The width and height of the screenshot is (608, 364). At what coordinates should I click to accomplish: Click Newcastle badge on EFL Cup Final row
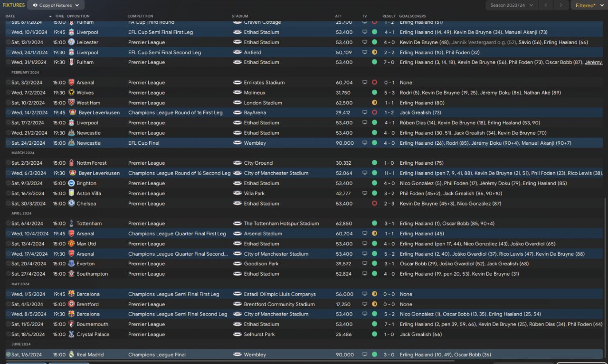pos(71,143)
